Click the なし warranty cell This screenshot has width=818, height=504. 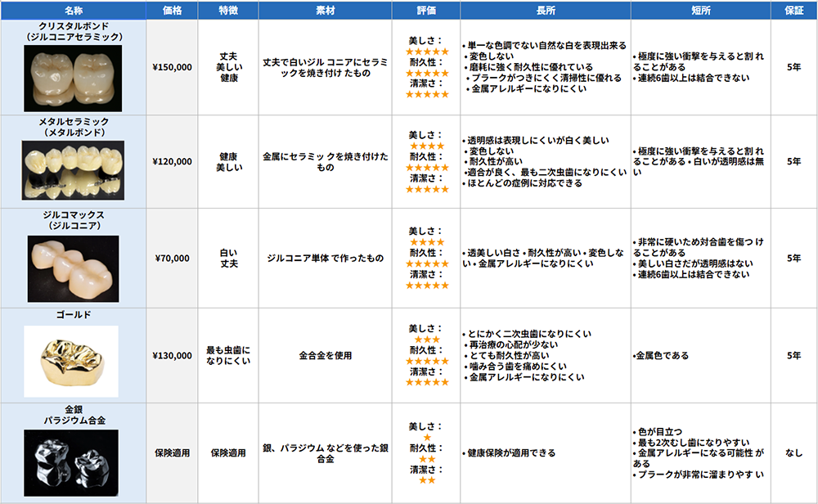[793, 452]
